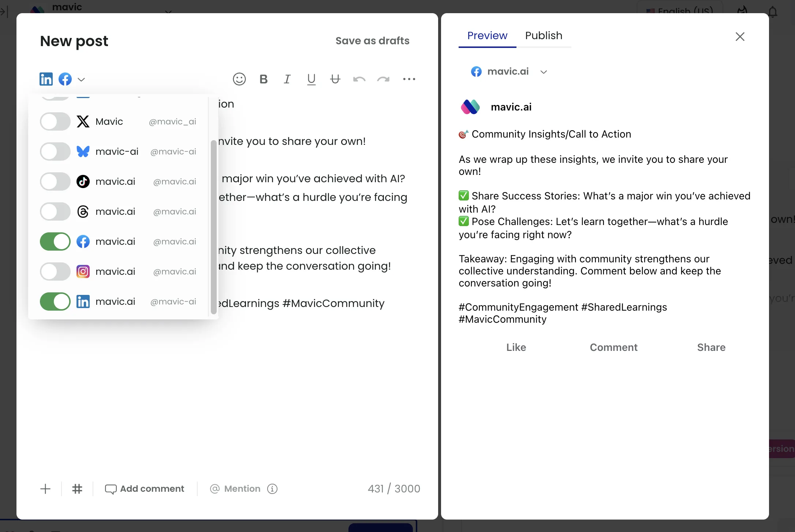795x532 pixels.
Task: Enable the Bluesky mavic-ai account toggle
Action: point(55,151)
